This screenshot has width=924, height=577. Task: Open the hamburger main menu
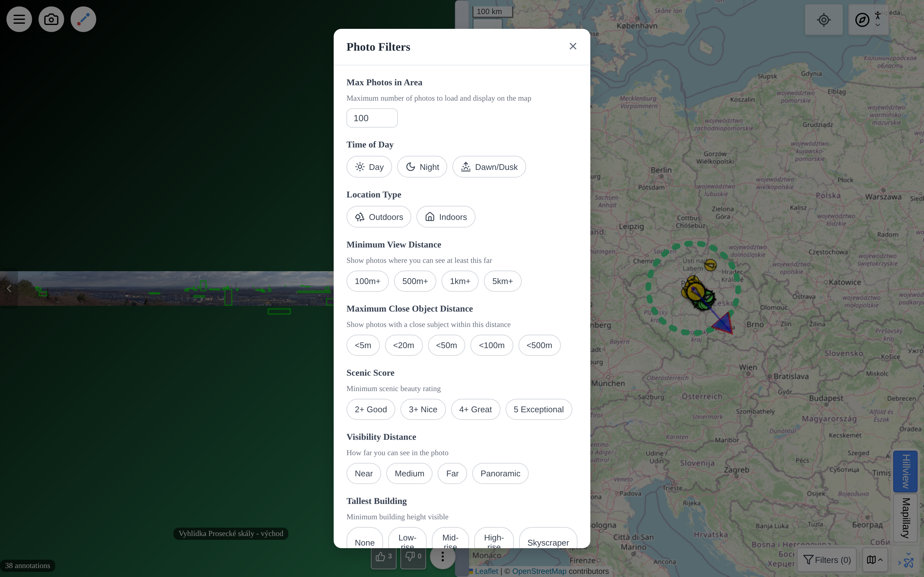pyautogui.click(x=19, y=19)
